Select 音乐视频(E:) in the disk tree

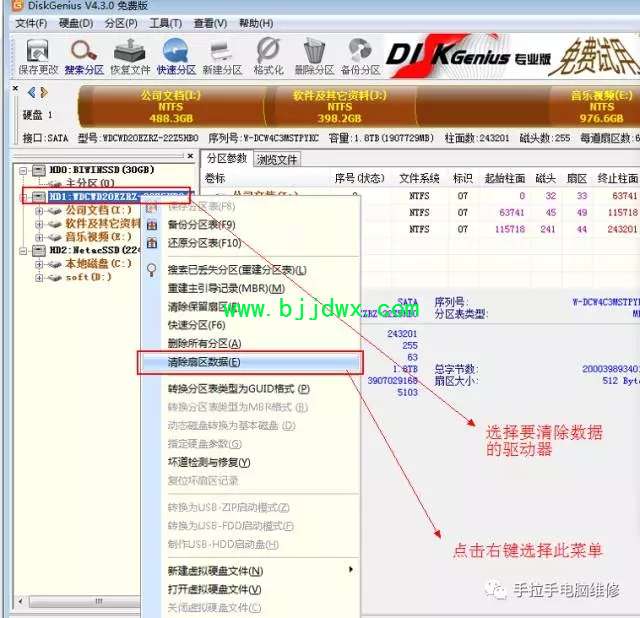pos(98,237)
